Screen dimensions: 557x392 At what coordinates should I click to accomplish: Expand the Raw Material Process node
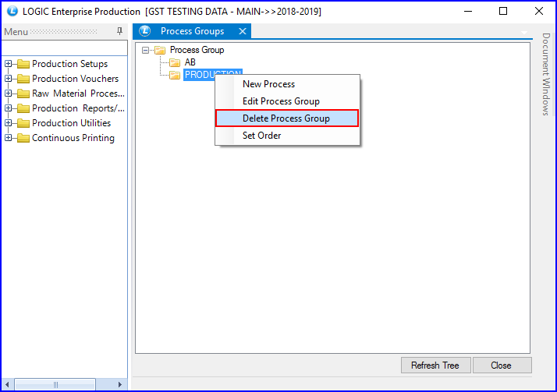(8, 94)
